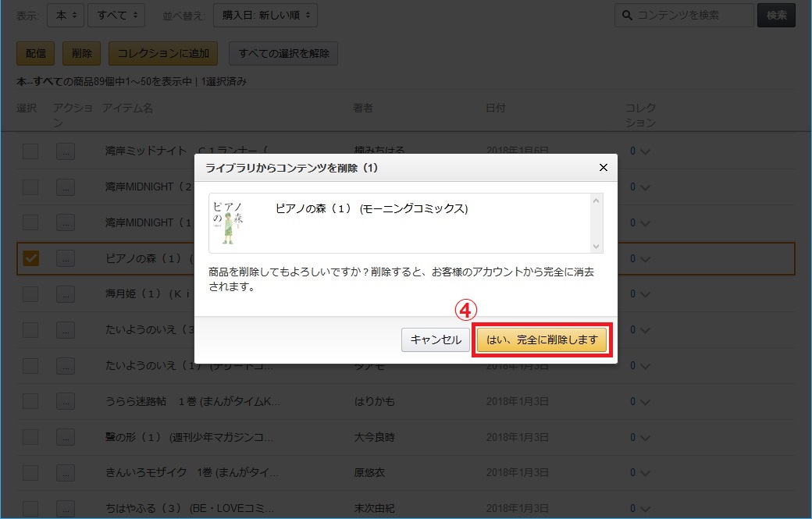Click the ピアノの森 cover thumbnail in dialog
Screen dimensions: 812x519
click(228, 222)
